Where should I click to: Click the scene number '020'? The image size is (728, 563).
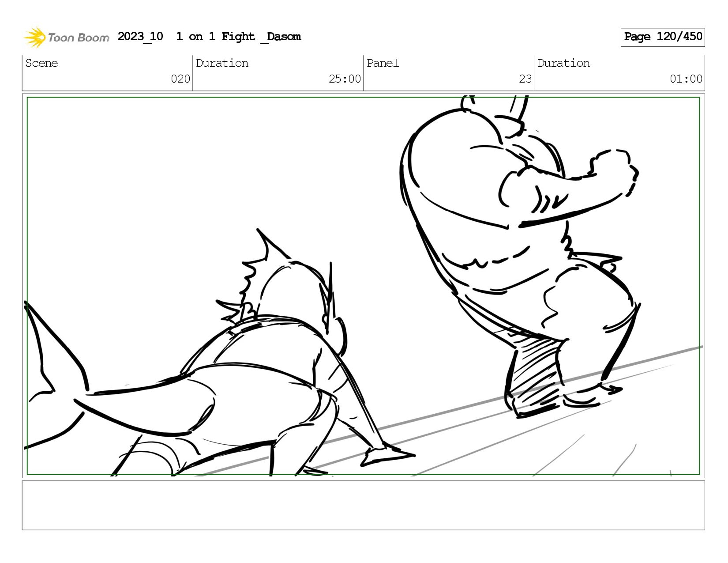coord(180,79)
